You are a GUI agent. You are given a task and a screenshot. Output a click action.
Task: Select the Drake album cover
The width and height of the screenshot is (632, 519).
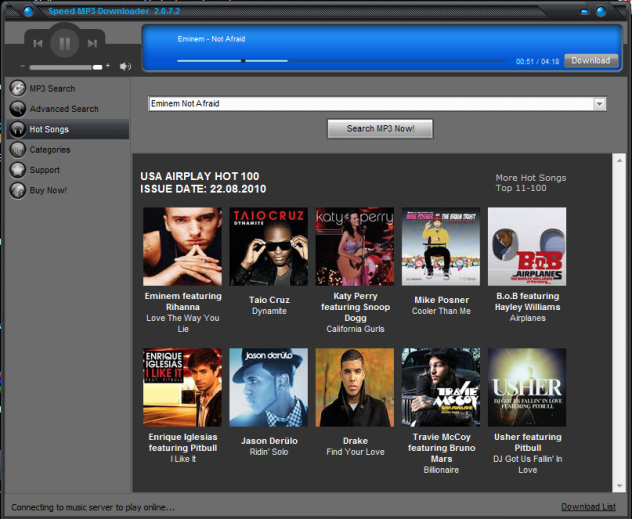pos(355,387)
